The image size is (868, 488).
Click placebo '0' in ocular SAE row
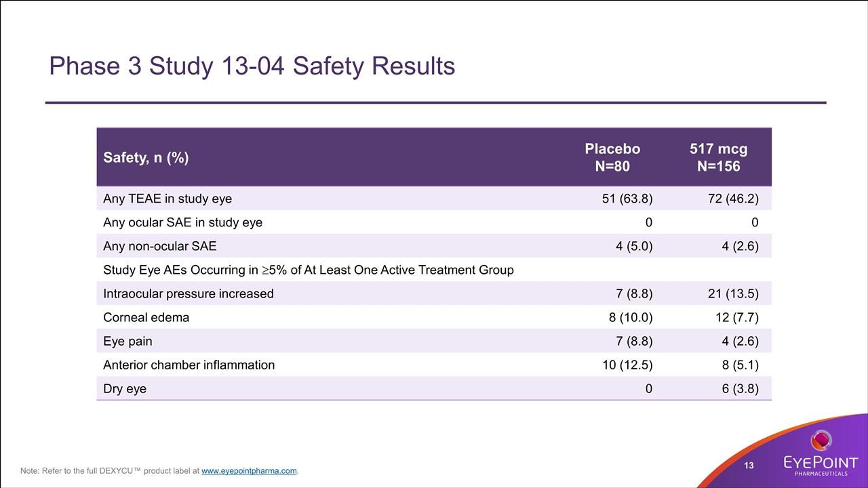coord(649,222)
